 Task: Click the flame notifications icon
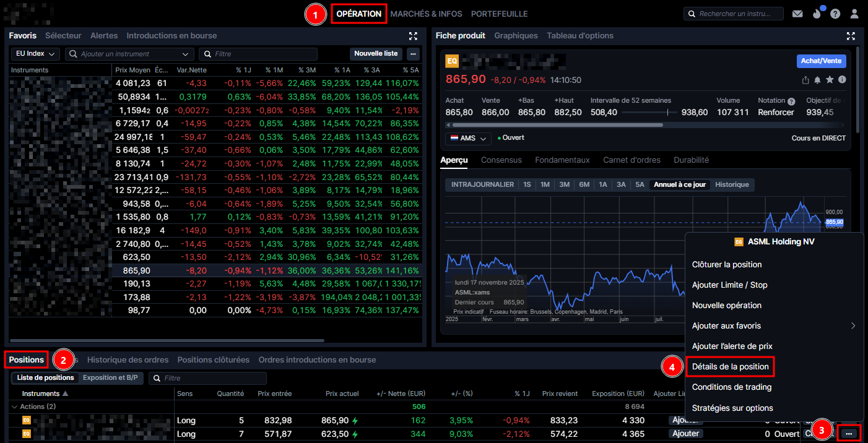(x=817, y=14)
